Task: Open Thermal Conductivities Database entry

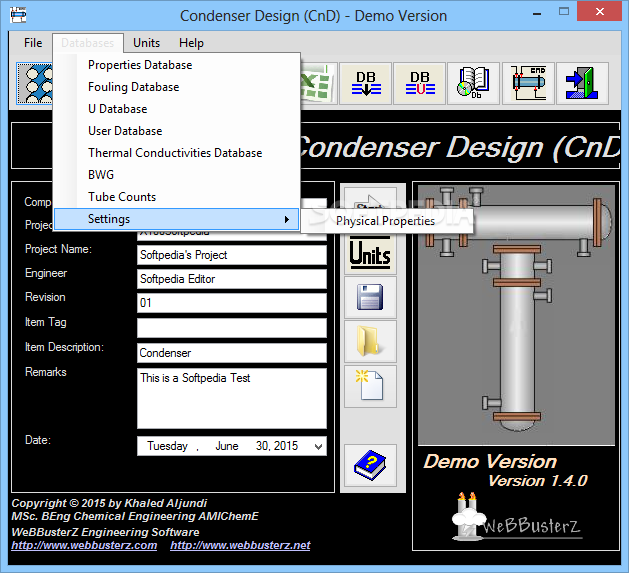Action: tap(177, 153)
